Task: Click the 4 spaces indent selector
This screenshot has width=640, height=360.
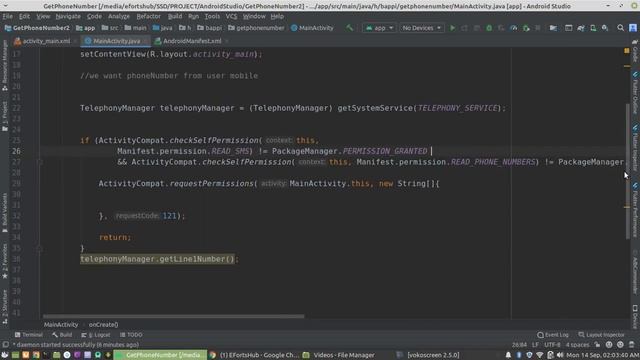Action: click(x=577, y=345)
